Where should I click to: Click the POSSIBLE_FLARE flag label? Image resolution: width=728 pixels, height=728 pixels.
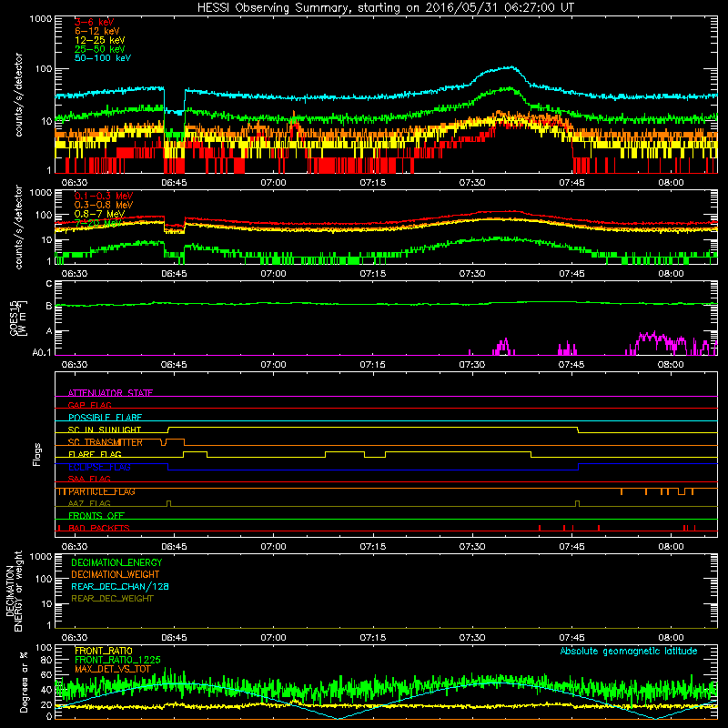pos(105,418)
